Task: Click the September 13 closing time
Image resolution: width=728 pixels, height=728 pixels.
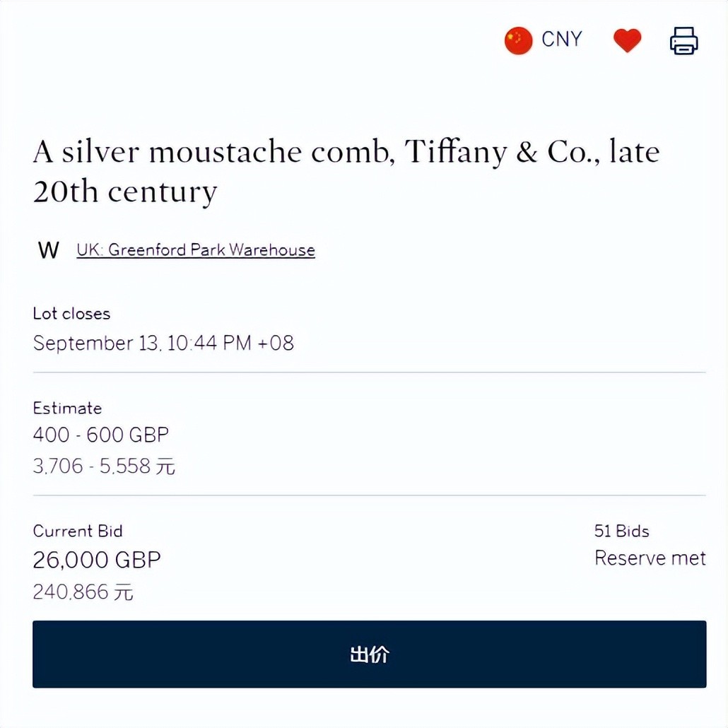Action: (x=163, y=344)
